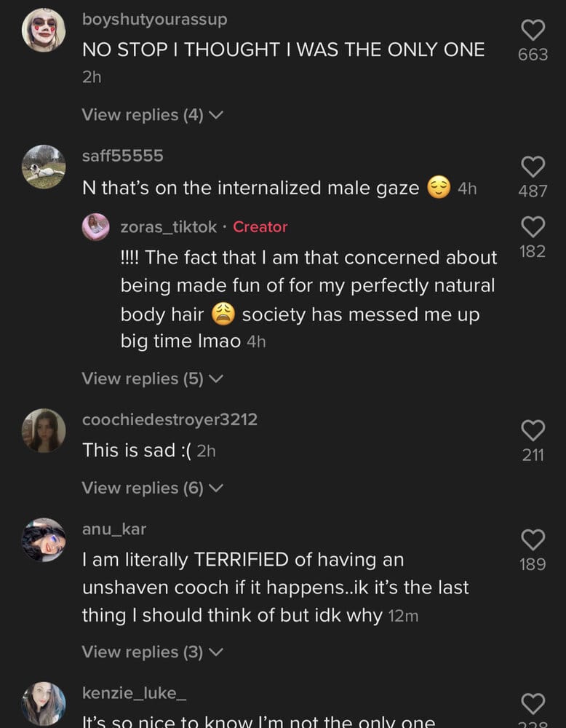The image size is (566, 728).
Task: Like kenzie_luke_'s comment
Action: (533, 703)
